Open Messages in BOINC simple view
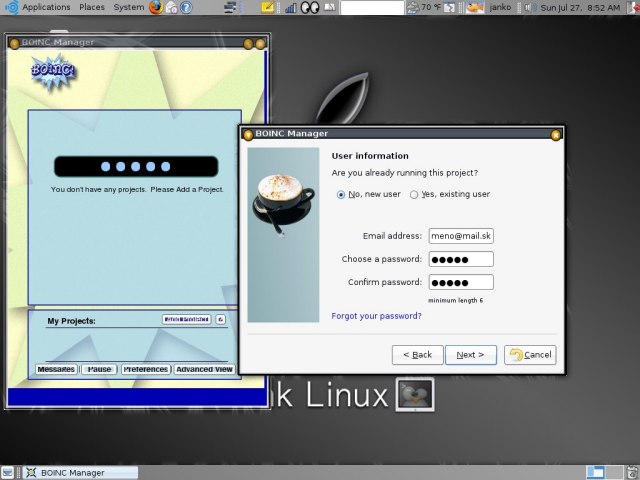Viewport: 640px width, 480px height. [56, 369]
